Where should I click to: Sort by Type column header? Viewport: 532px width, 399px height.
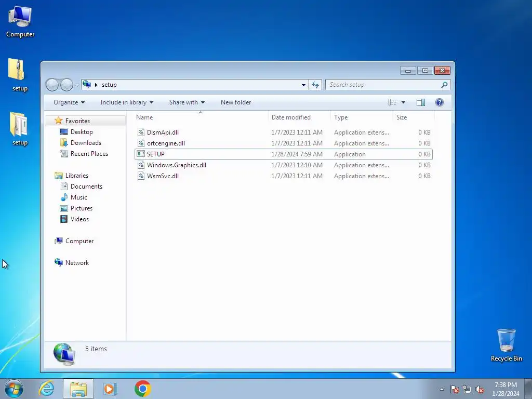click(362, 117)
